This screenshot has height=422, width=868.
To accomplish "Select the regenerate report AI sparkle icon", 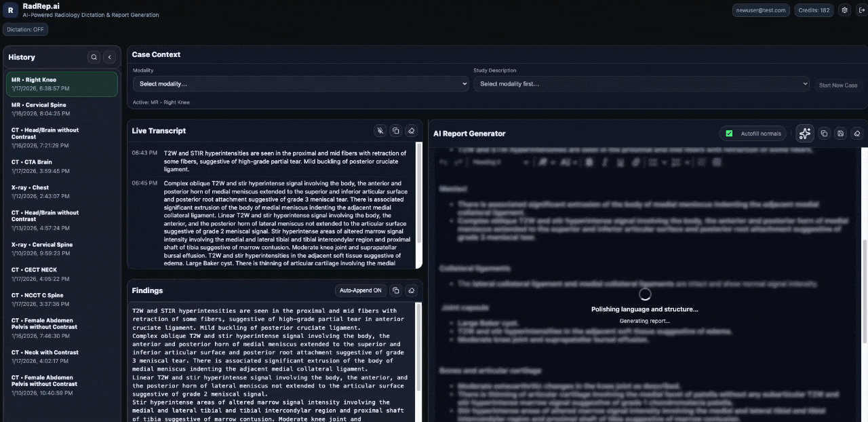I will click(804, 134).
